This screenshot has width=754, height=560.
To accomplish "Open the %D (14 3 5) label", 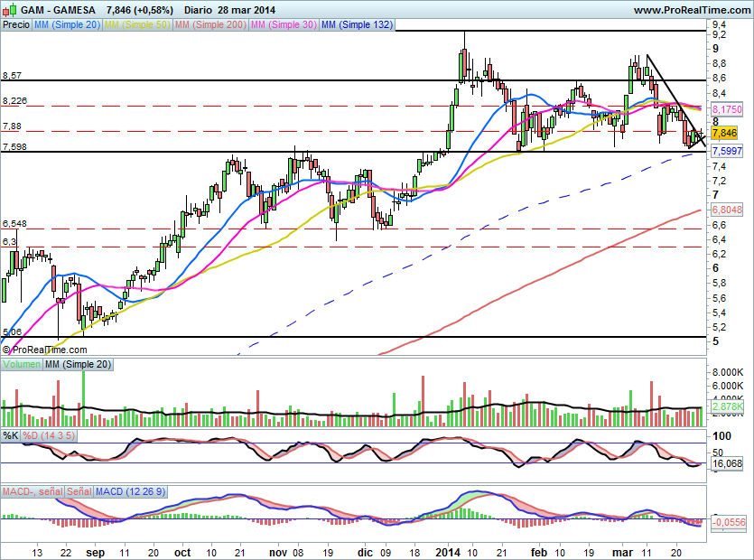I will (x=49, y=436).
